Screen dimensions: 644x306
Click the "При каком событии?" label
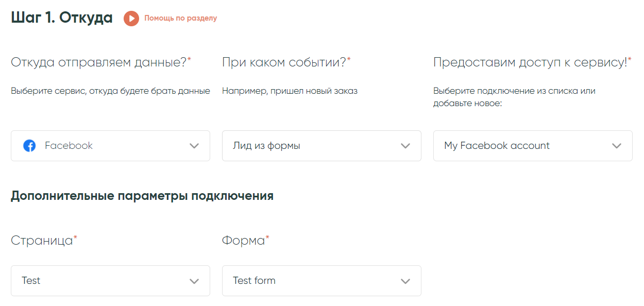coord(284,63)
